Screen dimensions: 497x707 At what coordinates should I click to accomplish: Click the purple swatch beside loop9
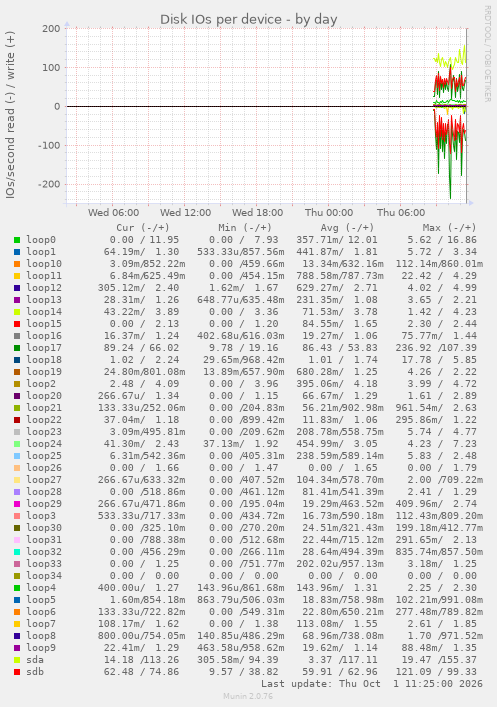17,648
